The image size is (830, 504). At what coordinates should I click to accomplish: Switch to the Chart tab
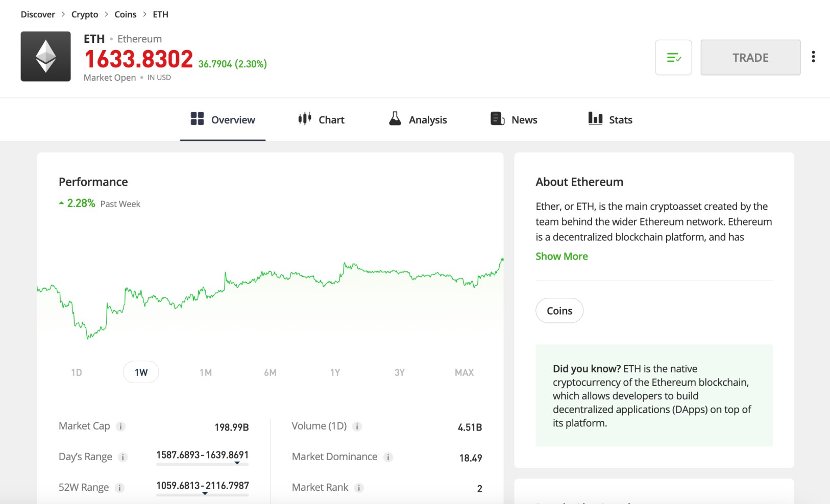321,120
